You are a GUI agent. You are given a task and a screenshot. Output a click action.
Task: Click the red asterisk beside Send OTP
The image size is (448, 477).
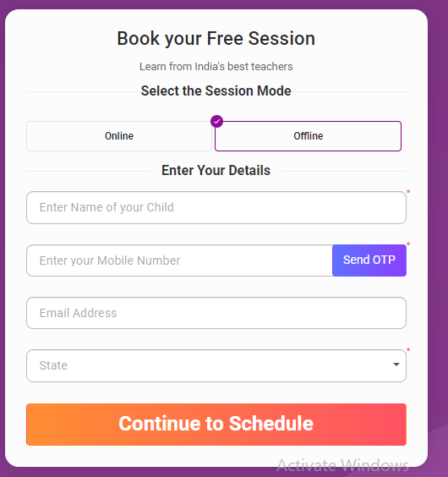click(408, 244)
